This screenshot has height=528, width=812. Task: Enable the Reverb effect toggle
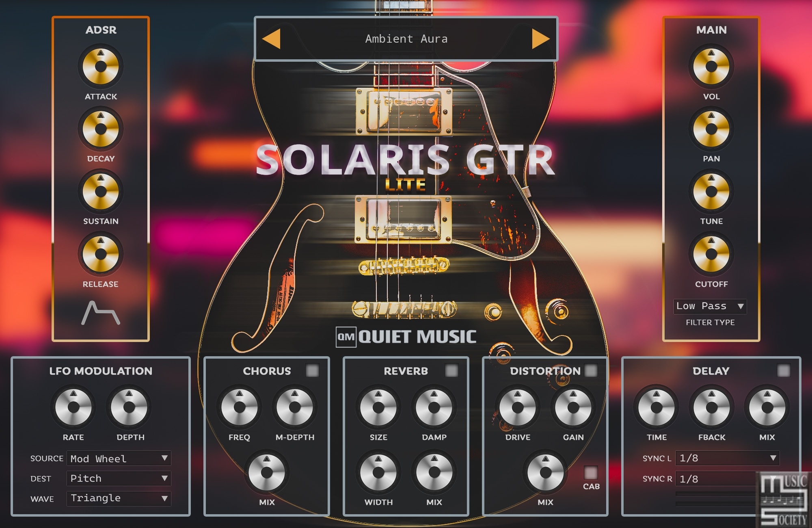[451, 370]
